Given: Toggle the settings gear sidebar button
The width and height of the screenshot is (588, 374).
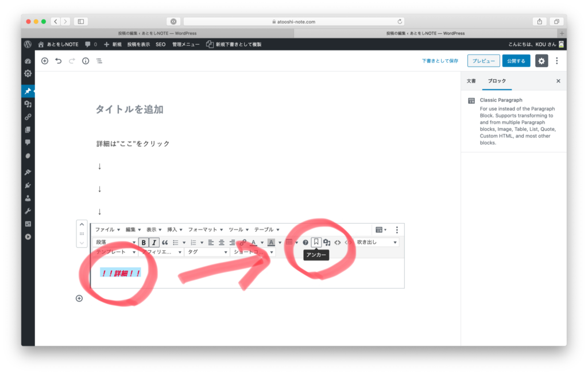Looking at the screenshot, I should (x=541, y=61).
